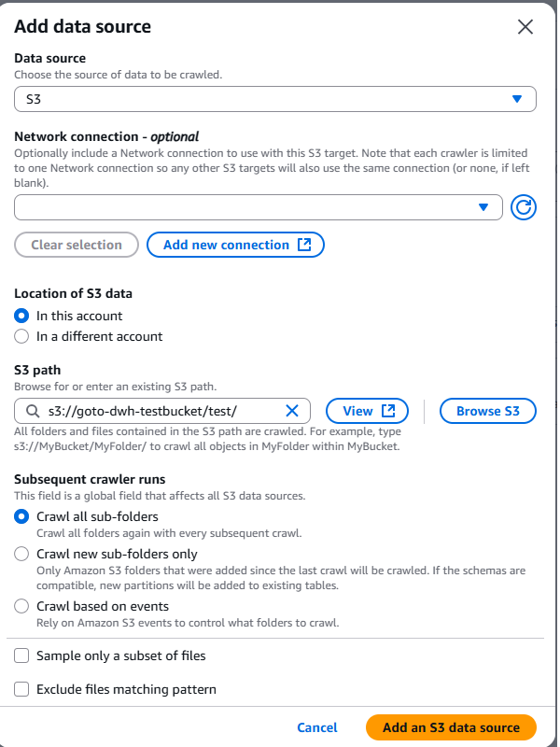The height and width of the screenshot is (747, 560).
Task: Open the Data source S3 dropdown
Action: pyautogui.click(x=275, y=99)
